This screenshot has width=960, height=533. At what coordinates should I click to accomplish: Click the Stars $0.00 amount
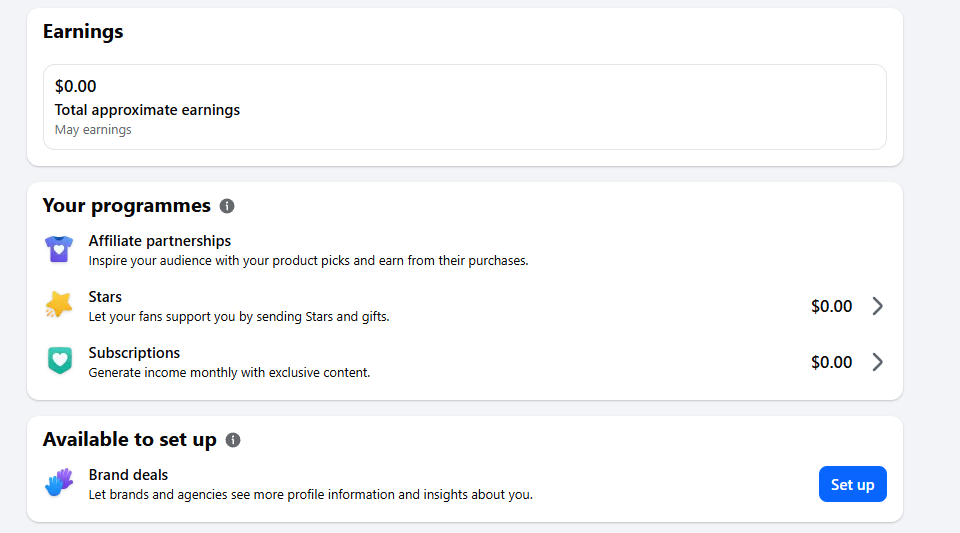point(831,306)
